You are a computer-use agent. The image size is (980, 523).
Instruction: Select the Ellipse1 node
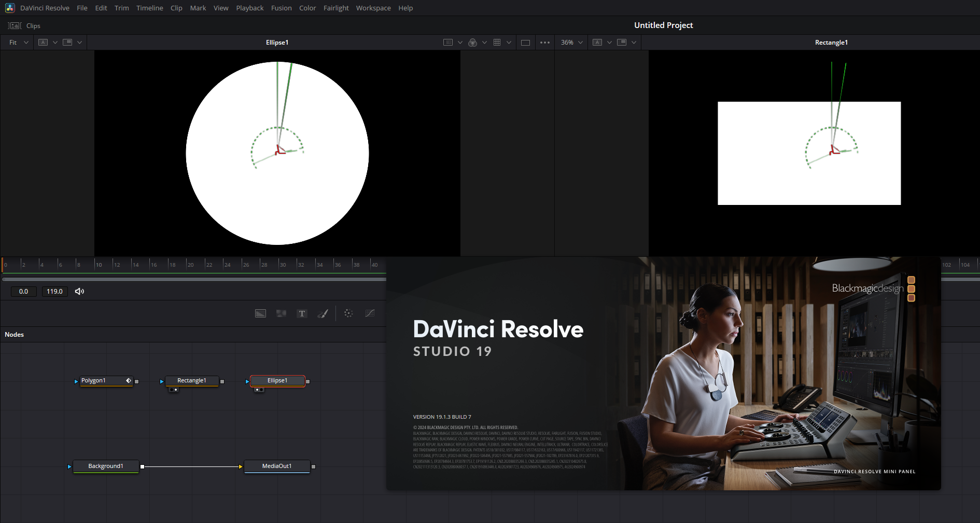coord(277,381)
